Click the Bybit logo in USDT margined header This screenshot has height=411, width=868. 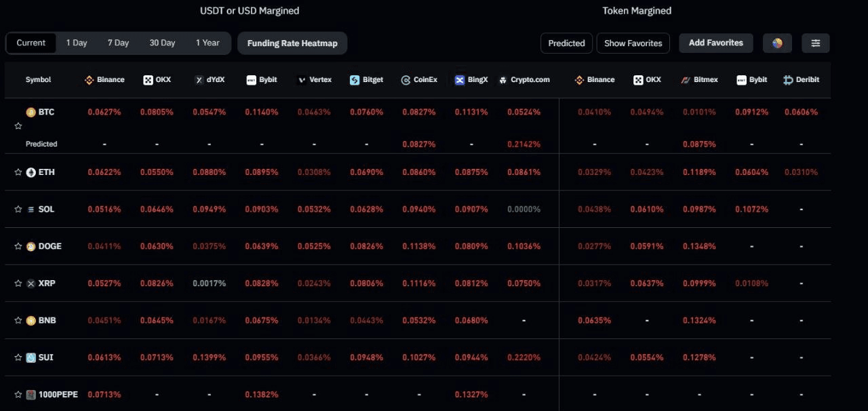coord(252,80)
